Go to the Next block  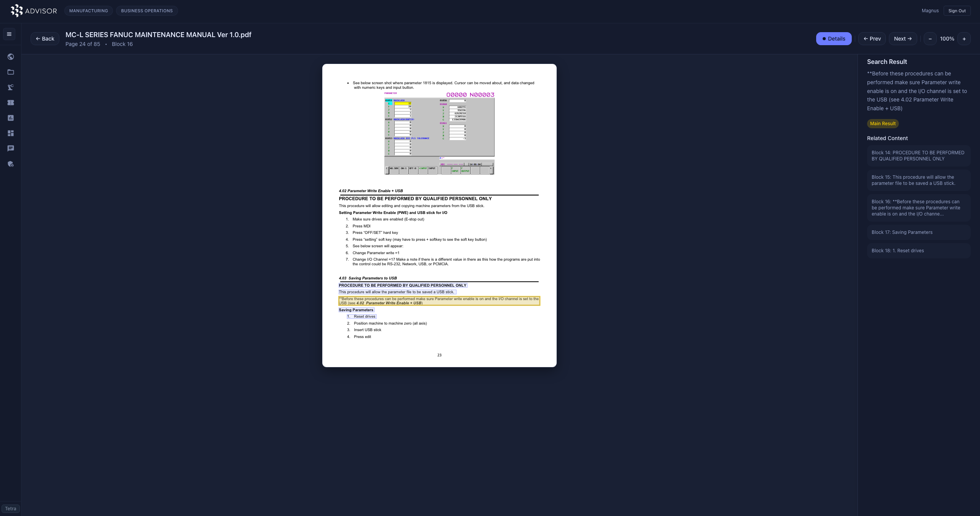(x=902, y=39)
